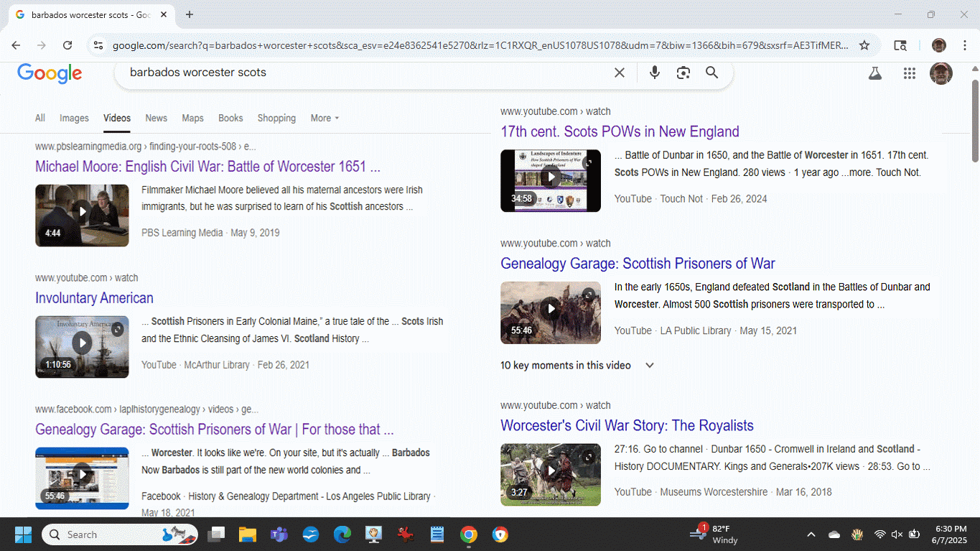Click the page vertical scrollbar

click(974, 287)
